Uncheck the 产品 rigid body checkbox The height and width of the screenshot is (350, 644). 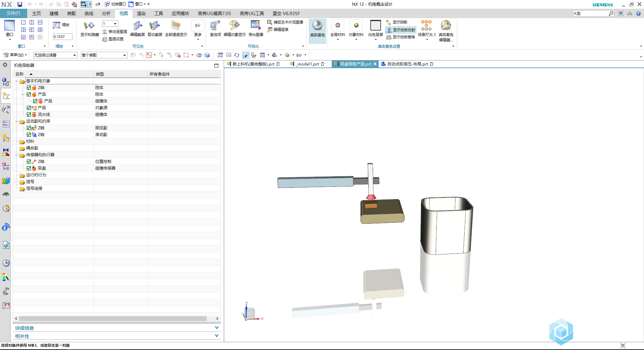coord(29,94)
